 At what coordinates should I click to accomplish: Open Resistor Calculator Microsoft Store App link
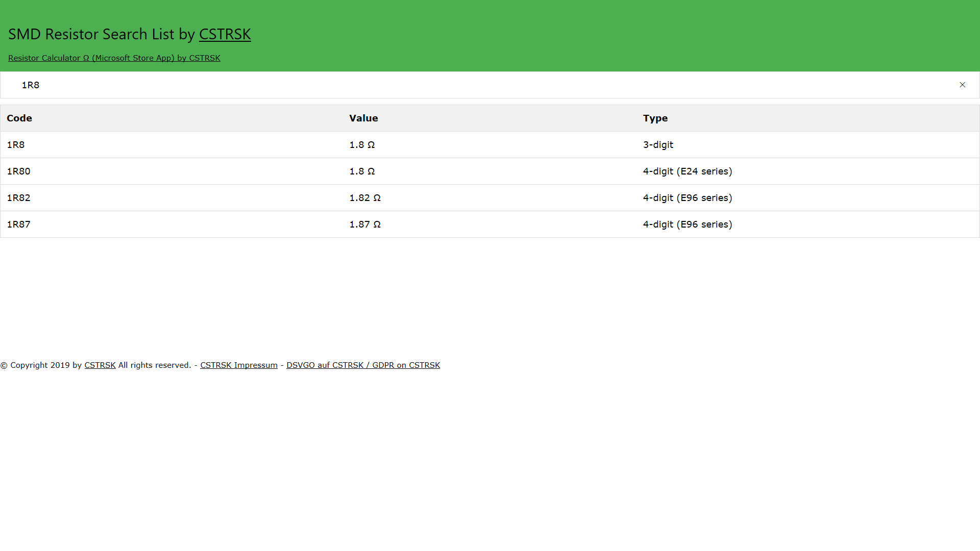[114, 58]
